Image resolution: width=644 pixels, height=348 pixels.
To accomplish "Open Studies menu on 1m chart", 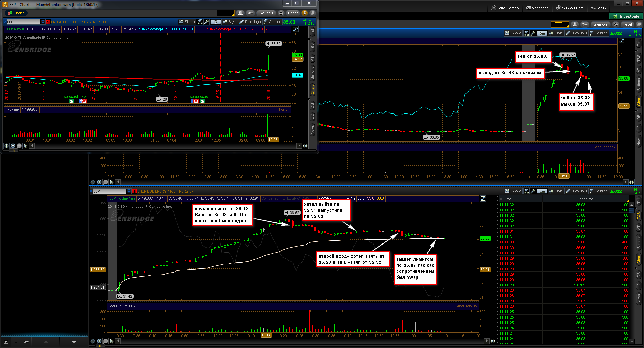I will 599,191.
